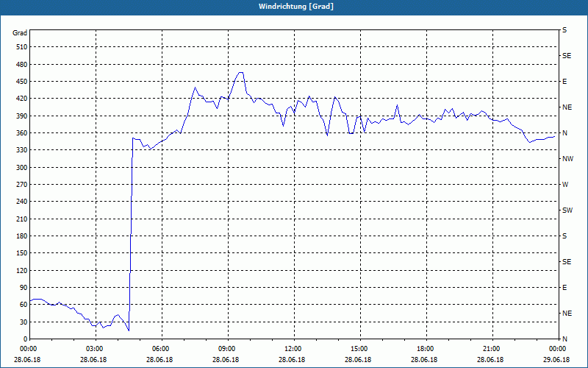
Task: Click the S compass label at the right axis top
Action: (564, 30)
